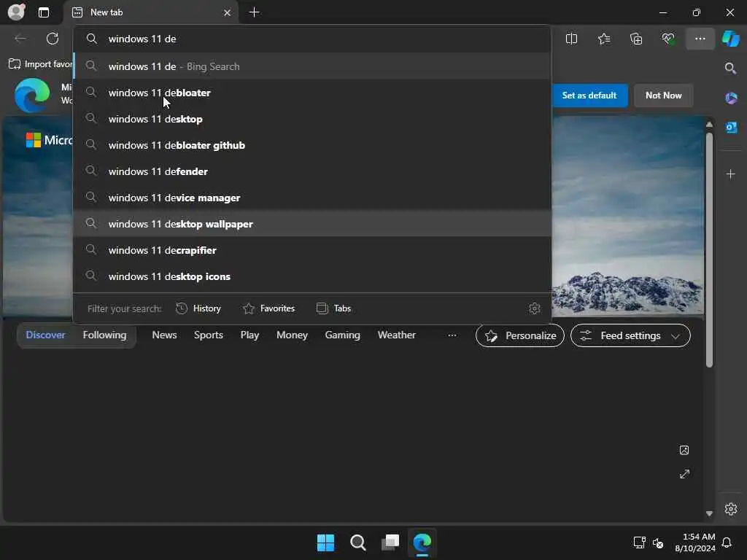Open the Split screen icon
Viewport: 747px width, 560px height.
coord(571,39)
